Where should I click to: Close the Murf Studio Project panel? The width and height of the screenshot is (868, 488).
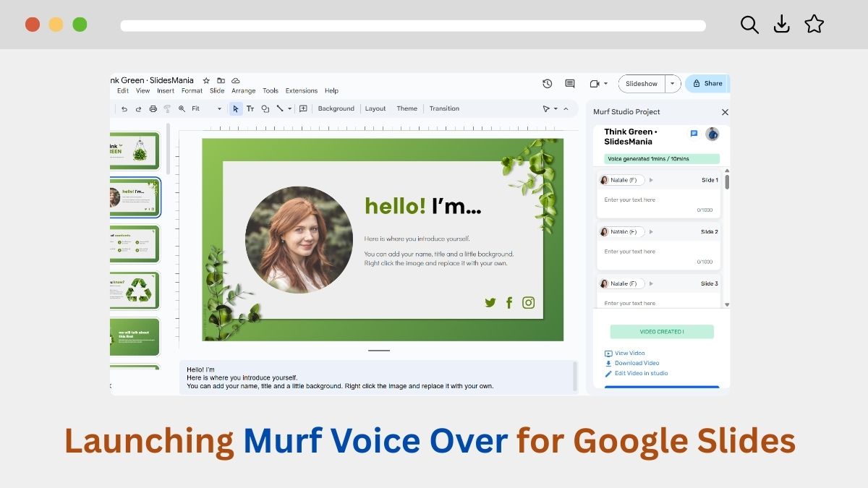(x=725, y=112)
